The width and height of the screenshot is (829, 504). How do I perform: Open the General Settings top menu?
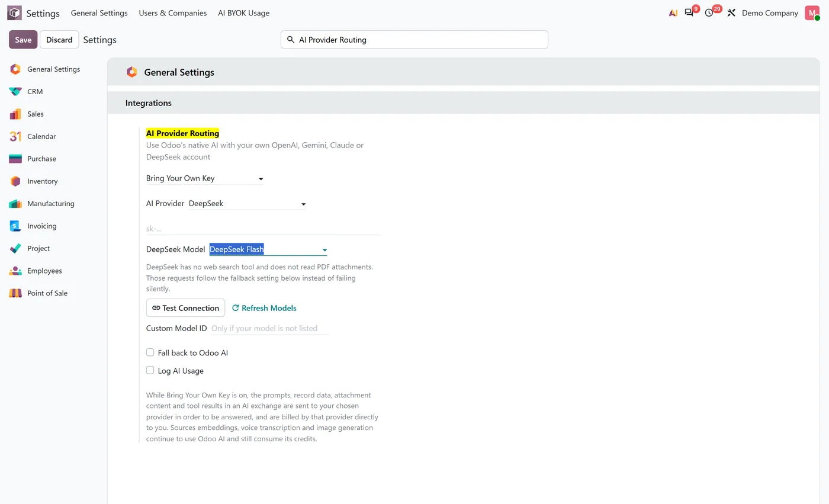tap(99, 13)
